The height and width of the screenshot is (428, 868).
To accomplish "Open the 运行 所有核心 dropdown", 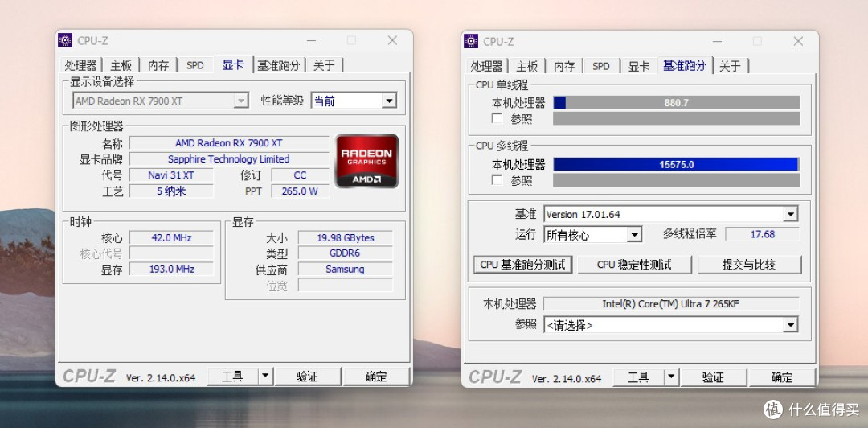I will [634, 235].
